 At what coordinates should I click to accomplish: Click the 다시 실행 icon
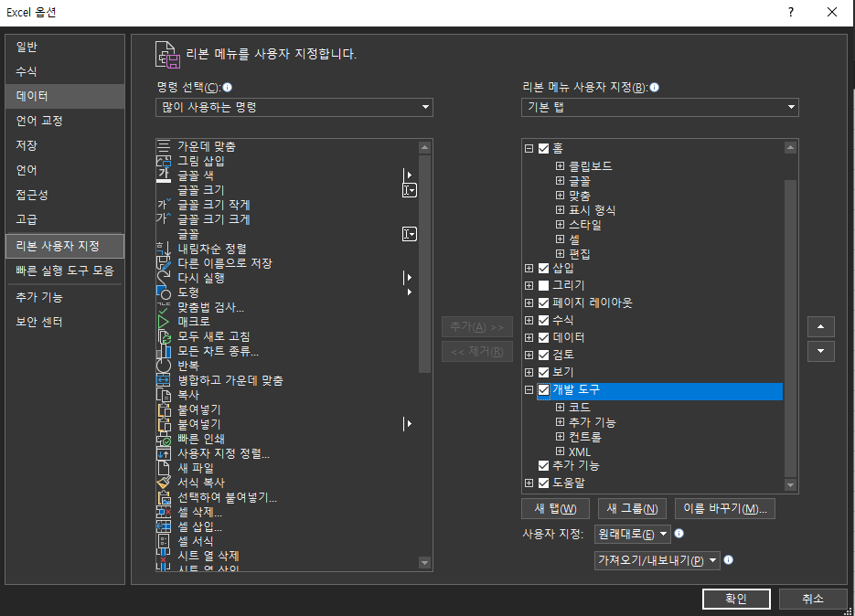164,278
